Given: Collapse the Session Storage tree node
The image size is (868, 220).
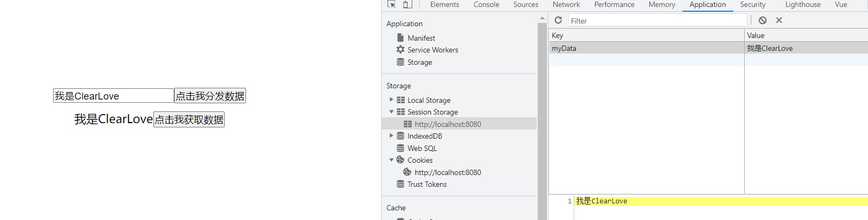Looking at the screenshot, I should (x=391, y=112).
